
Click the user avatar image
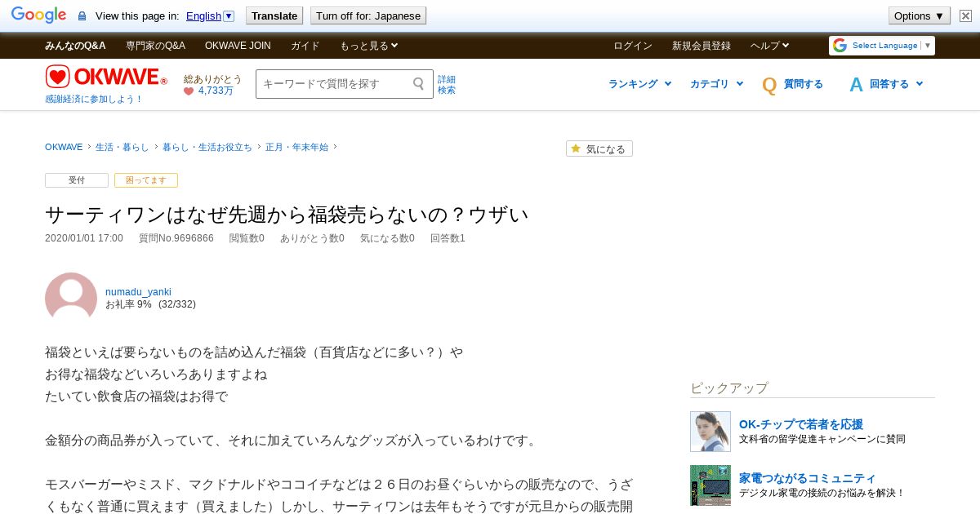point(71,297)
